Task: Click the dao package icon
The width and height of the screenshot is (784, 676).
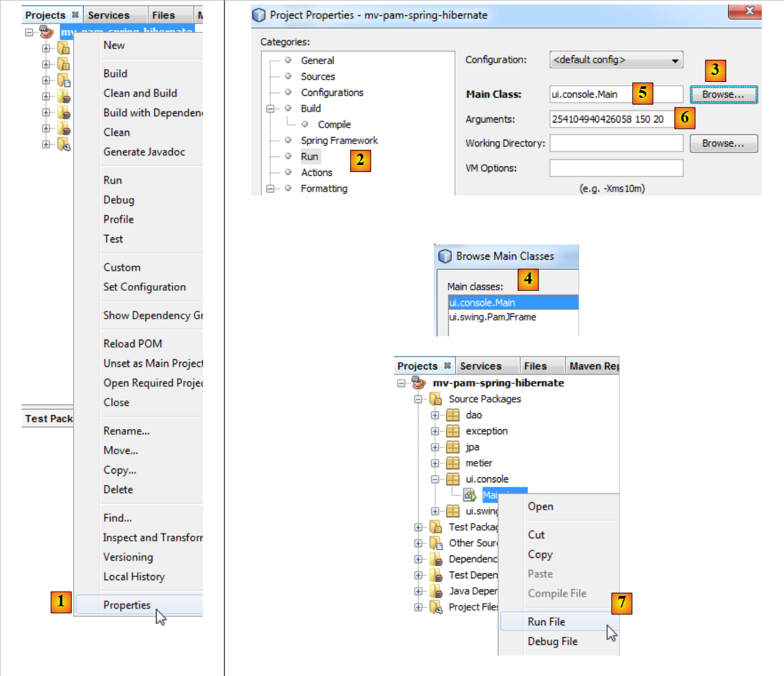Action: (x=452, y=415)
